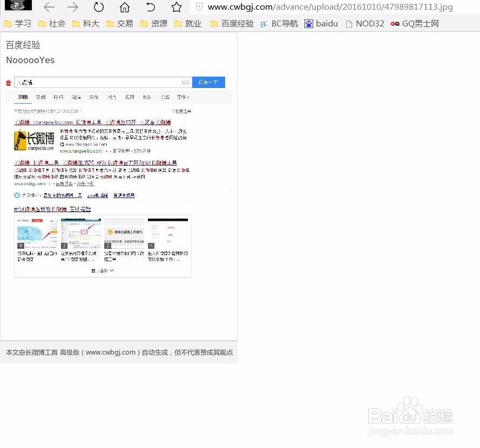This screenshot has height=448, width=480.
Task: Select the 图片 search tab
Action: 112,97
